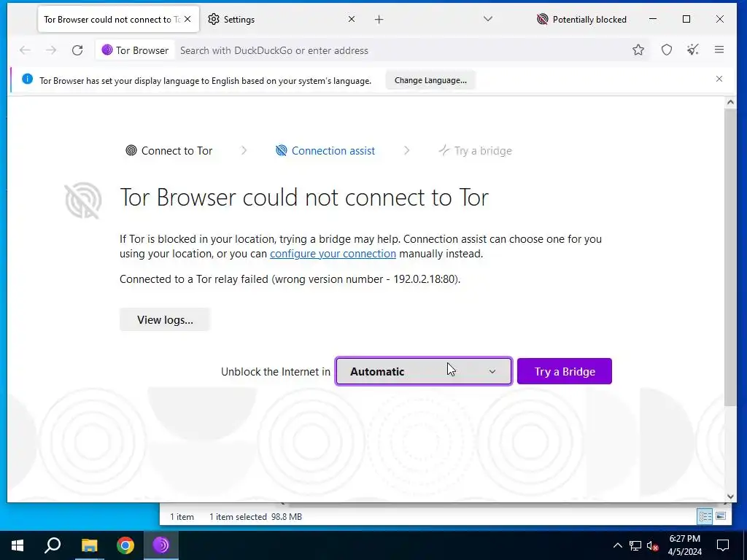The height and width of the screenshot is (560, 747).
Task: Close the Settings tab
Action: point(352,19)
